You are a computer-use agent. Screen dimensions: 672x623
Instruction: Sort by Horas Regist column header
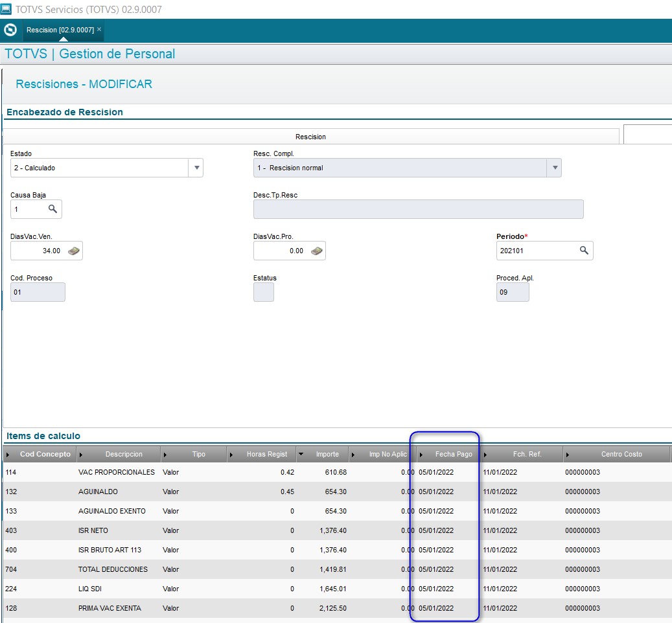266,454
